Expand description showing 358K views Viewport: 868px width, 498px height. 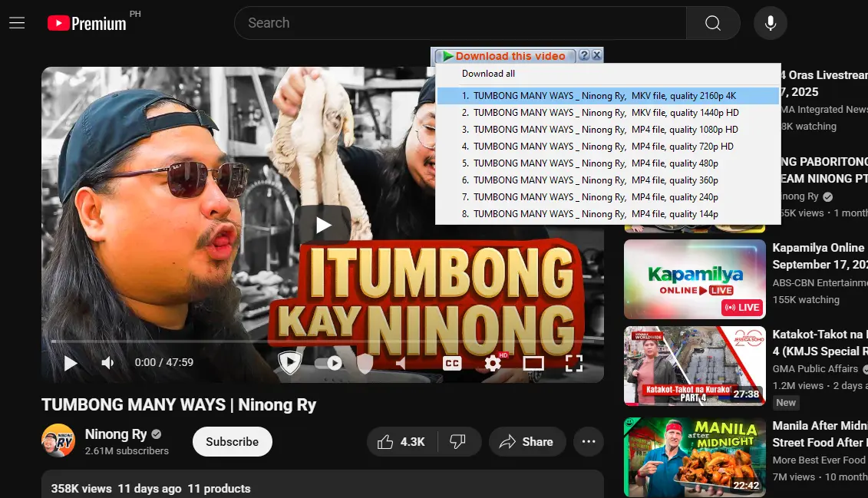(x=323, y=485)
